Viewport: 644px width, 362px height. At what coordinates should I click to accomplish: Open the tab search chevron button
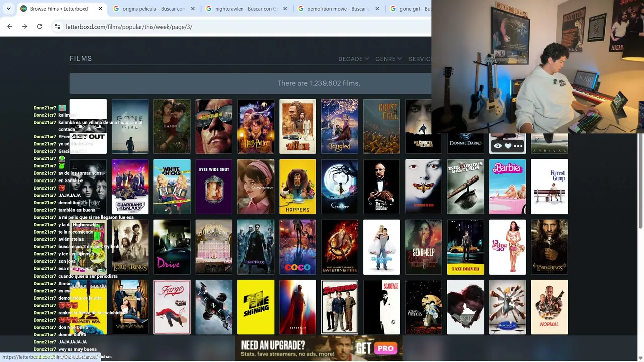coord(8,9)
